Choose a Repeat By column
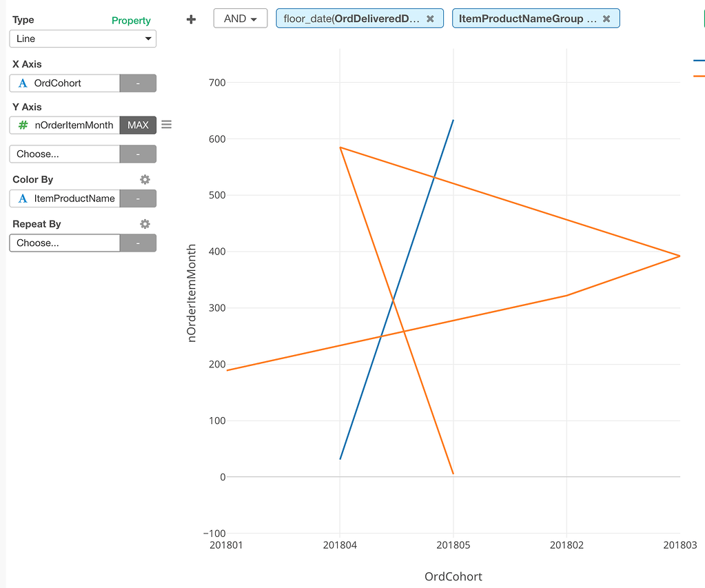 [x=65, y=243]
